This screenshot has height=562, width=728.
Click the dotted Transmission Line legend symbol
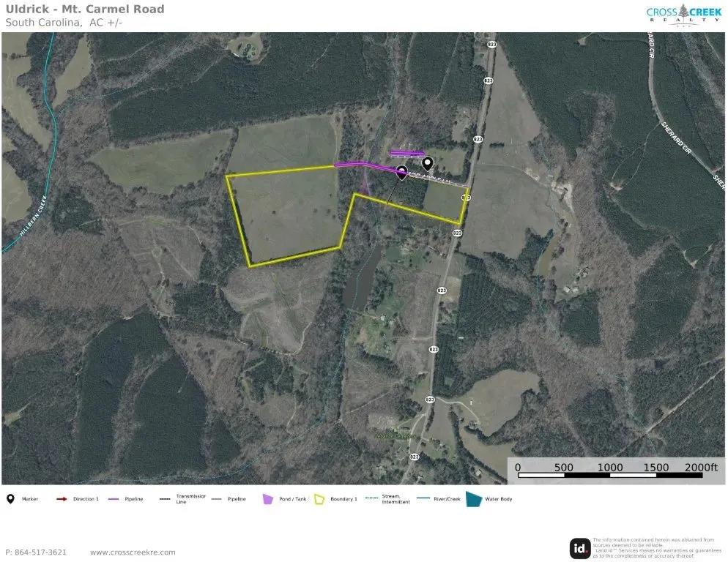click(164, 499)
